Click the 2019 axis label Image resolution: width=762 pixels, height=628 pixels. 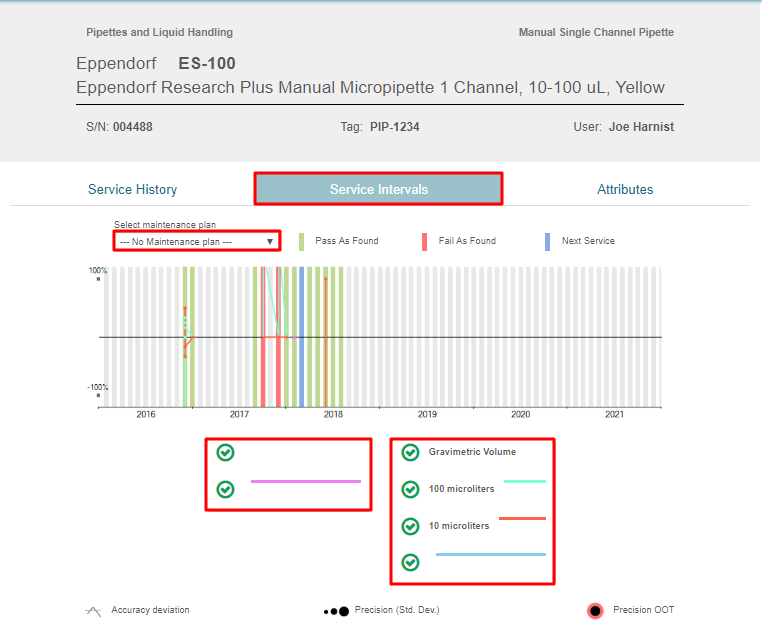click(427, 414)
